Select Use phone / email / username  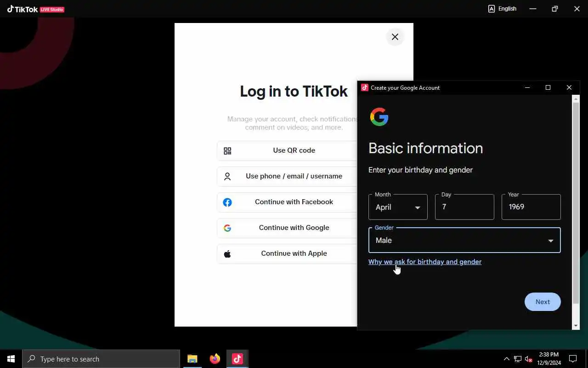click(287, 176)
